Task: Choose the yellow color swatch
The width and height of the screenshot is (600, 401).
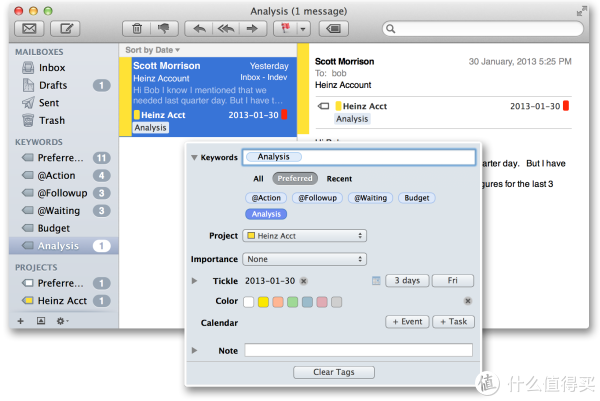Action: (x=263, y=302)
